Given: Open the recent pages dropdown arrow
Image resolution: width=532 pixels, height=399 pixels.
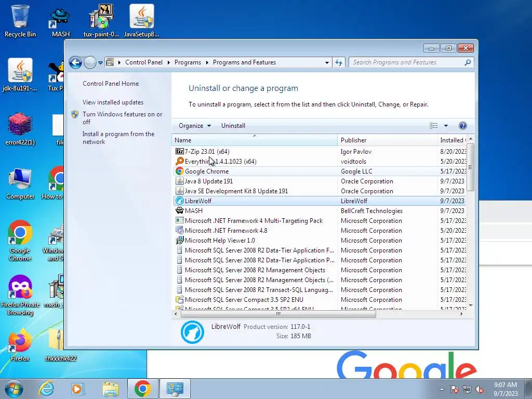Looking at the screenshot, I should [100, 62].
